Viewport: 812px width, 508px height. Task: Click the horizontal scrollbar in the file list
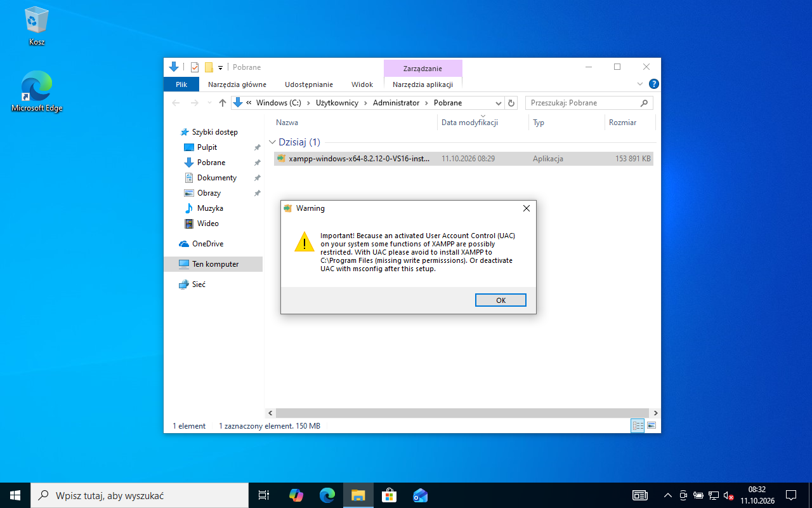pos(462,413)
